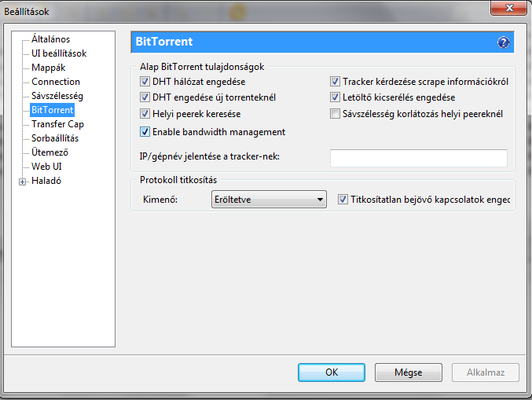Open the Kimenő encryption dropdown

click(269, 199)
